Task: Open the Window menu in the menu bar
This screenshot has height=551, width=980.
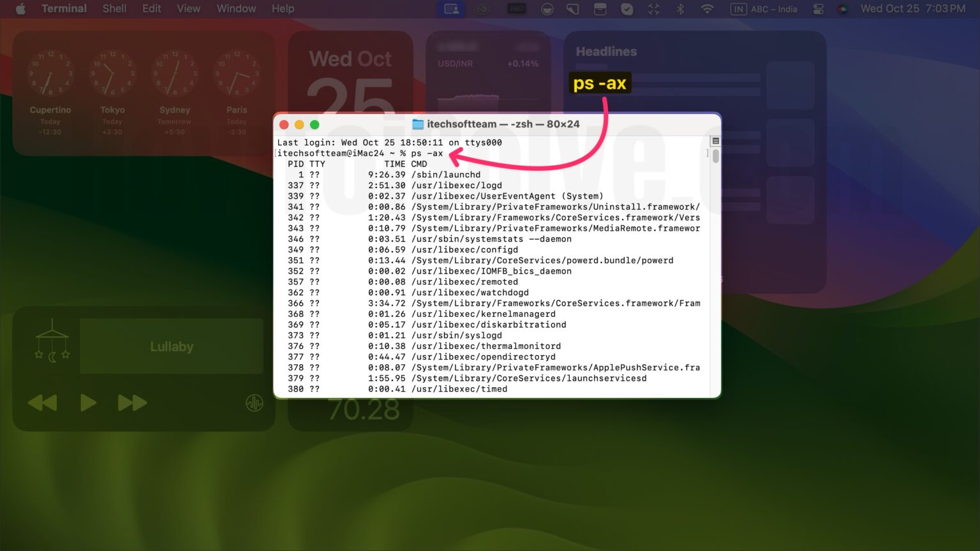Action: click(236, 9)
